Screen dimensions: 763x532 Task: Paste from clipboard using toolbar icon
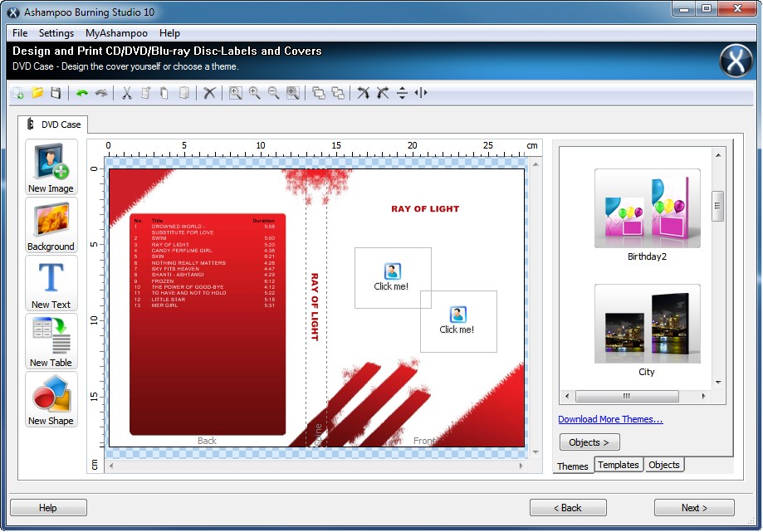(x=164, y=93)
